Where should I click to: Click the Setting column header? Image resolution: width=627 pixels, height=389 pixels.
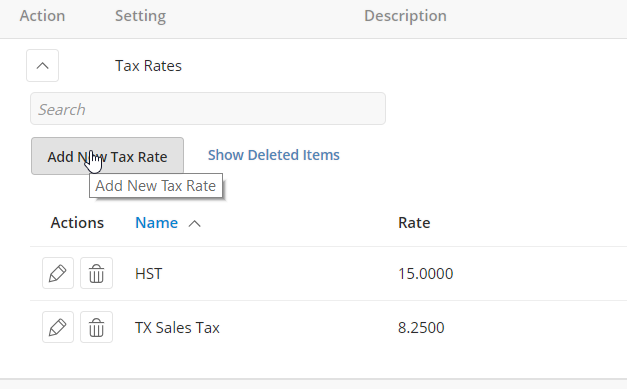[140, 16]
